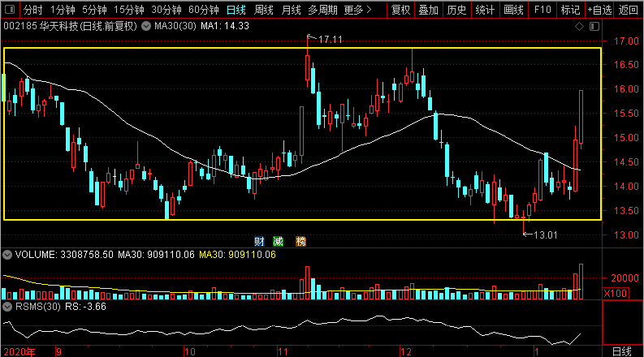644x357 pixels.
Task: Select the 60分钟 period tab
Action: click(203, 10)
